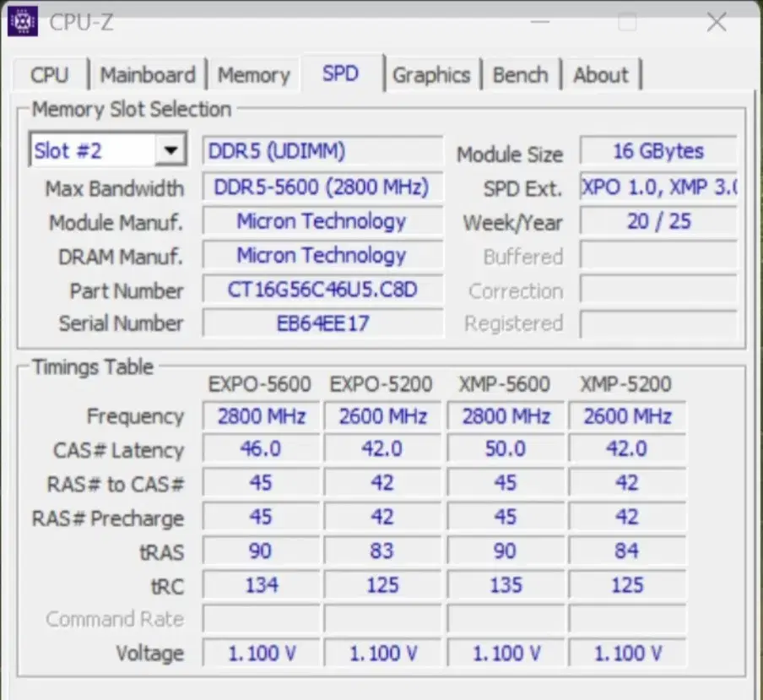763x700 pixels.
Task: Click EXPO-5200 tRC 125 cell
Action: click(x=383, y=584)
